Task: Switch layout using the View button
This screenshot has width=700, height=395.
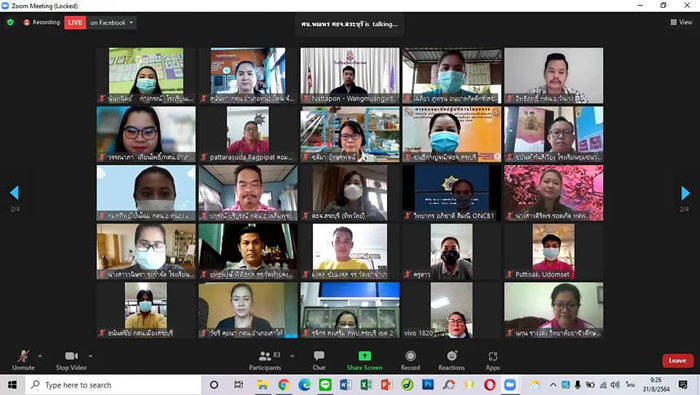Action: [x=681, y=22]
